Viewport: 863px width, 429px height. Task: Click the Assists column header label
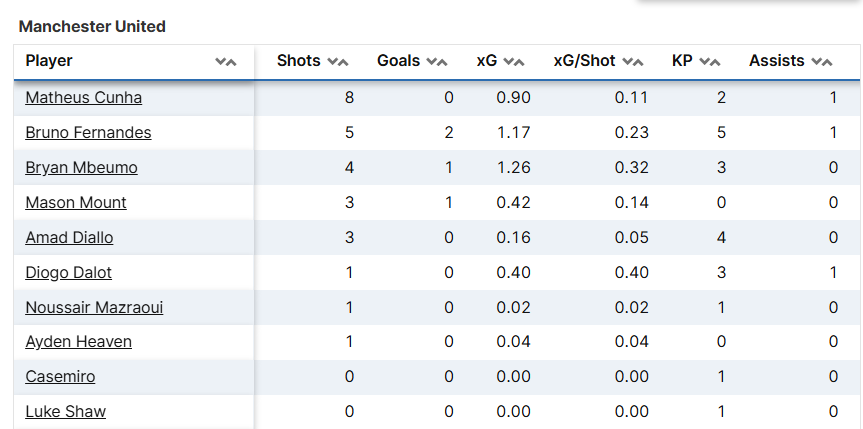click(776, 61)
